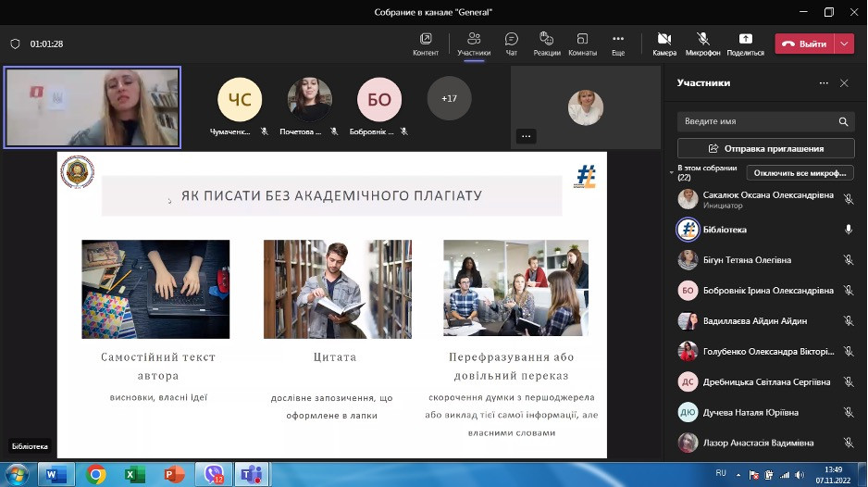
Task: Click the +17 more participants bubble
Action: (x=449, y=98)
